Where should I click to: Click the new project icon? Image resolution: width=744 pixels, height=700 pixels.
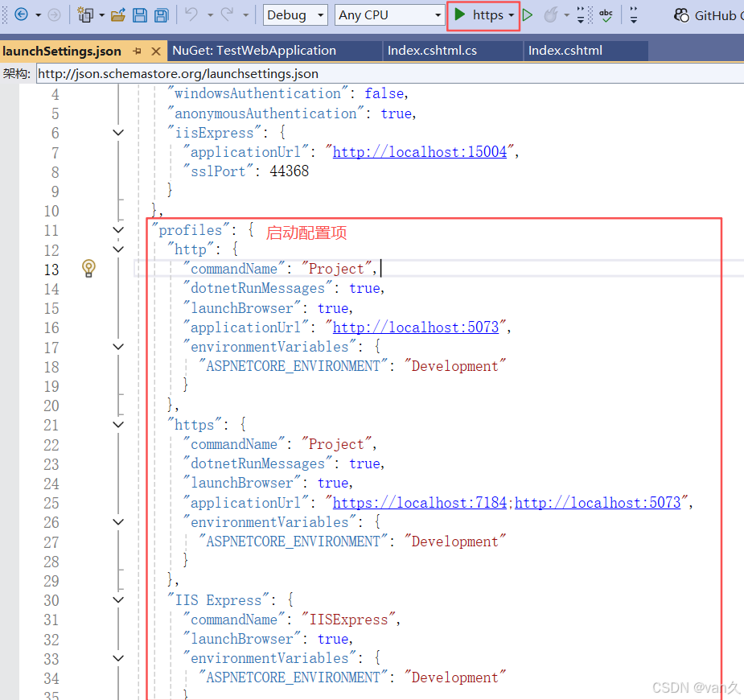point(85,15)
